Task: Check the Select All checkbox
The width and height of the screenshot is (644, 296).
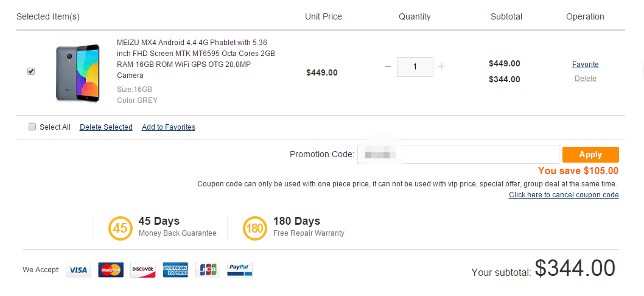Action: click(x=32, y=127)
